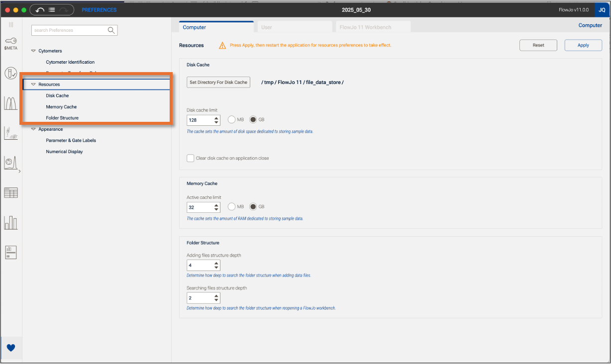
Task: Collapse the Appearance tree section
Action: pos(33,129)
